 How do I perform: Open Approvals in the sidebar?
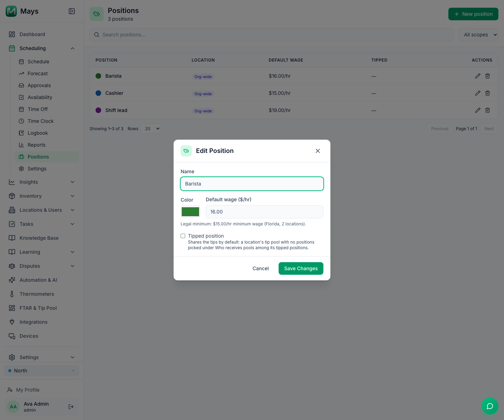click(x=47, y=85)
